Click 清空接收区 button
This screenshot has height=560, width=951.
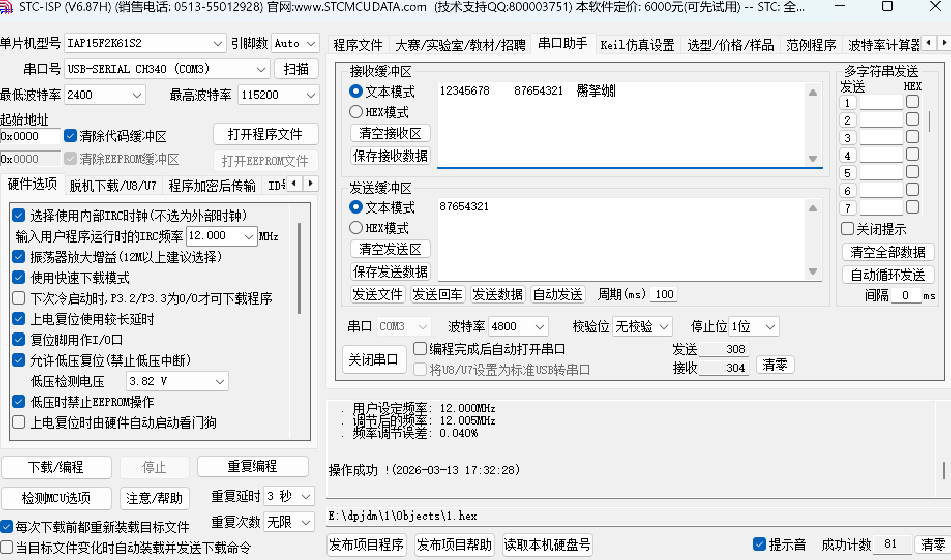pyautogui.click(x=390, y=133)
